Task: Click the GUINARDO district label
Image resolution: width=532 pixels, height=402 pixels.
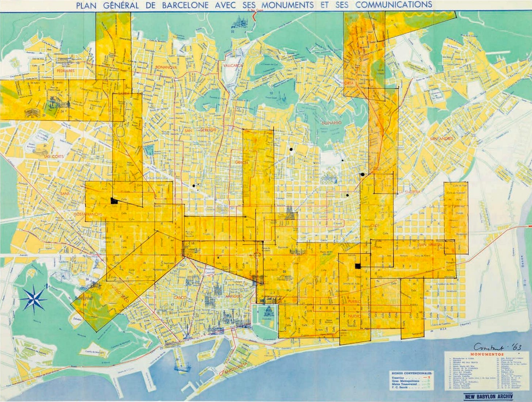Action: (x=332, y=123)
